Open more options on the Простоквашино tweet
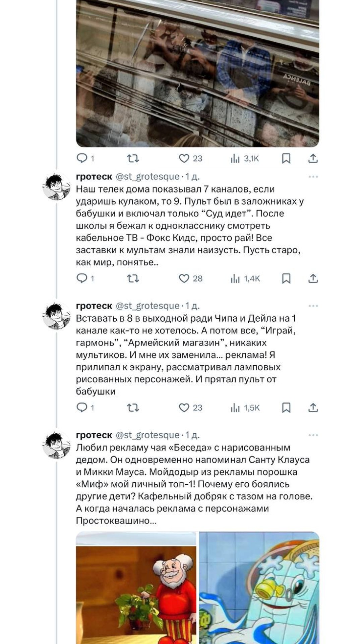This screenshot has height=644, width=362. click(x=313, y=434)
